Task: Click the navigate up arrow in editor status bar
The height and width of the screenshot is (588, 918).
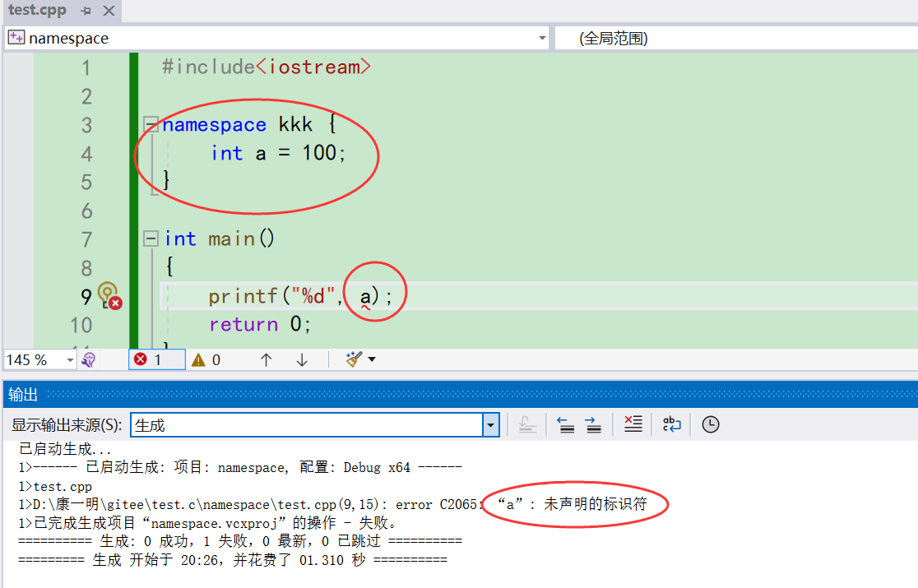Action: [265, 359]
